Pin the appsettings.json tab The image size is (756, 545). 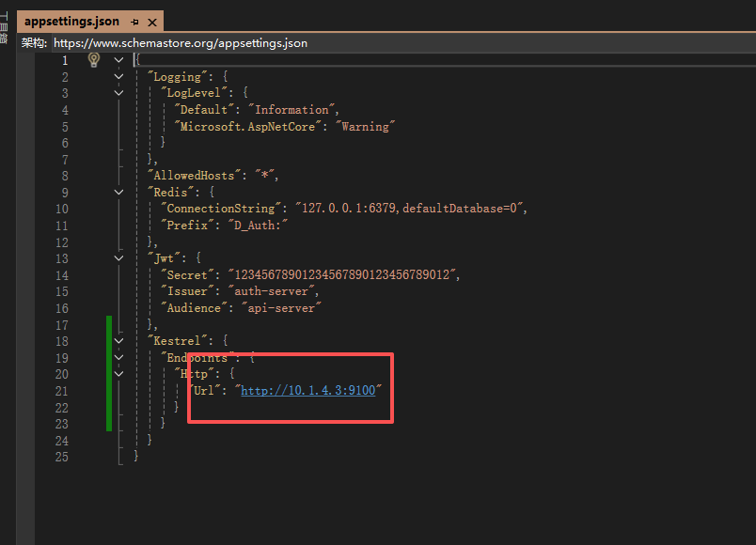pos(134,23)
